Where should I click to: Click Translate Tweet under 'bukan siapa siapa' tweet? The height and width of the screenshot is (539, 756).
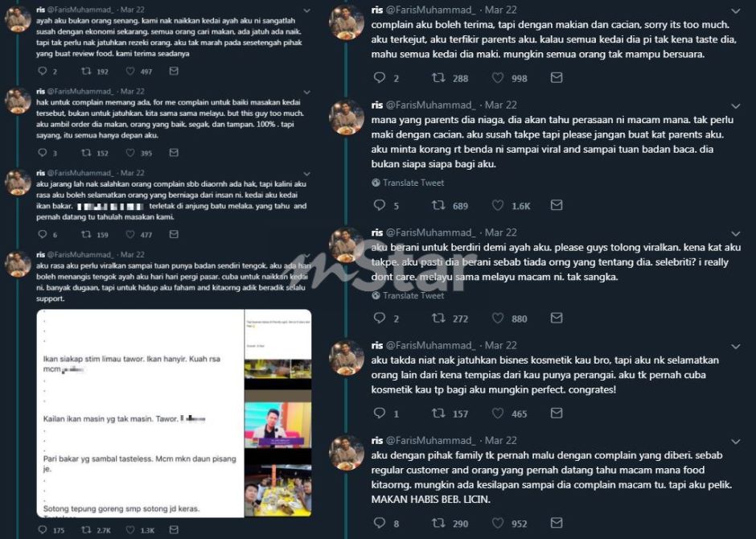tap(408, 183)
